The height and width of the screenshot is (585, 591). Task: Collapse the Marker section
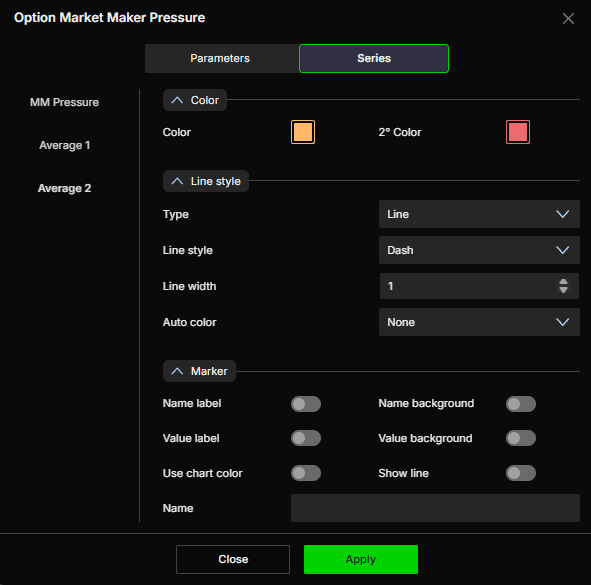pyautogui.click(x=199, y=371)
